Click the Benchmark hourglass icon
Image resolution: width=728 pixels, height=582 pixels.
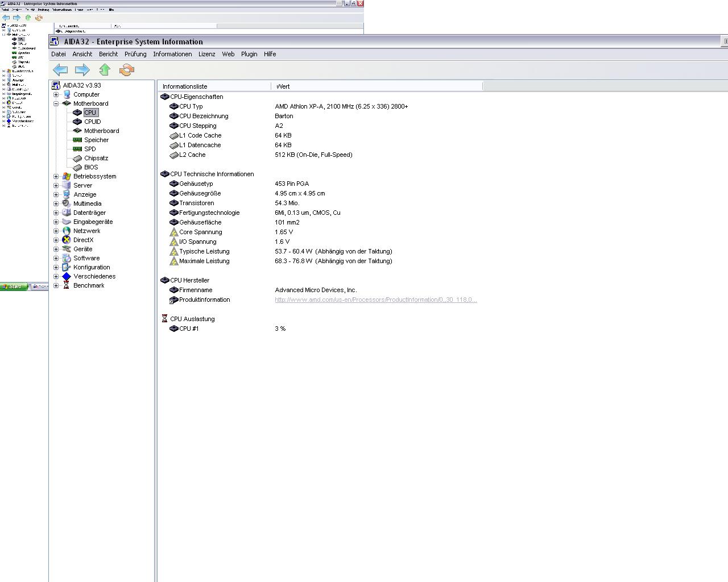click(x=67, y=285)
